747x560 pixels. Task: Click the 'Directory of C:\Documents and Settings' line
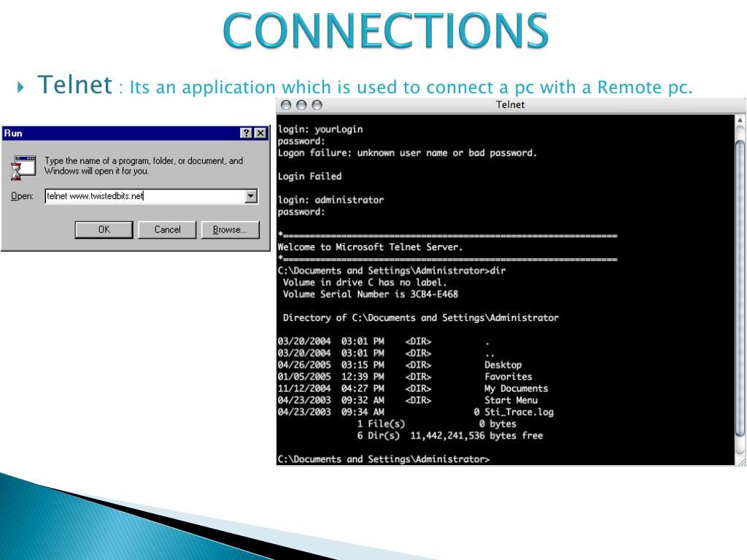coord(421,318)
